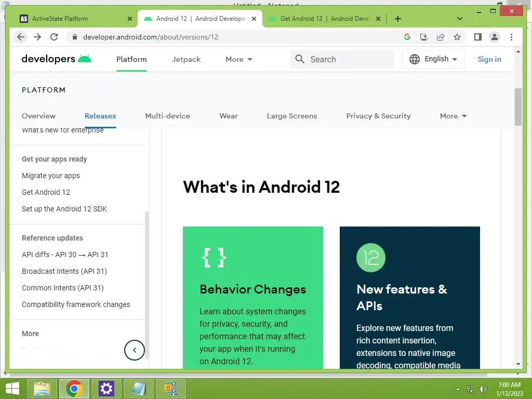This screenshot has height=399, width=532.
Task: Open the archive tool taskbar icon
Action: click(170, 389)
